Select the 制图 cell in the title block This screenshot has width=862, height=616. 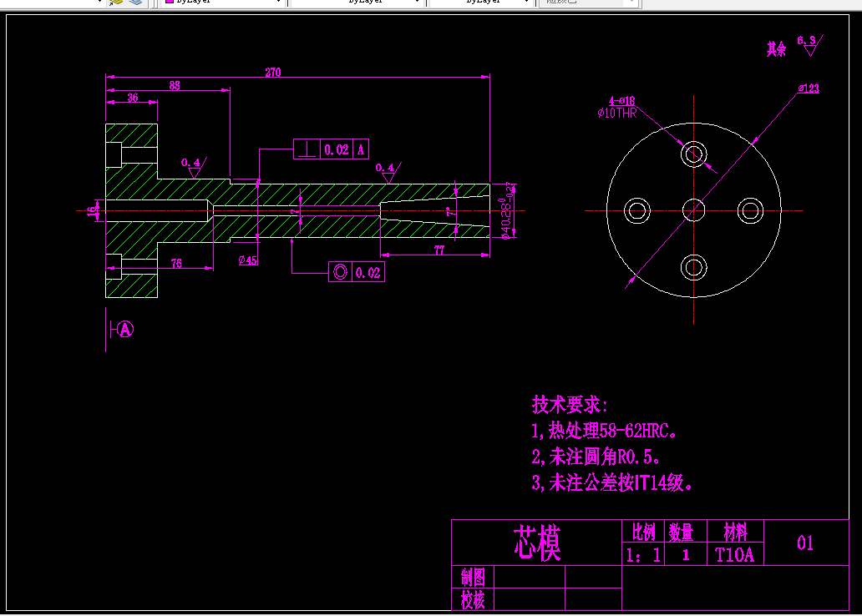pyautogui.click(x=473, y=577)
